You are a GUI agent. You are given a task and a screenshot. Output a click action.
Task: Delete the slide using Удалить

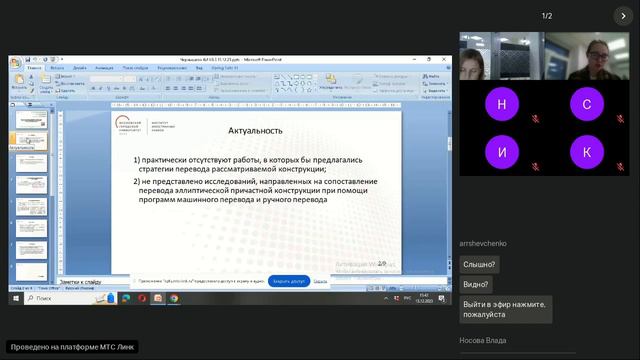66,91
